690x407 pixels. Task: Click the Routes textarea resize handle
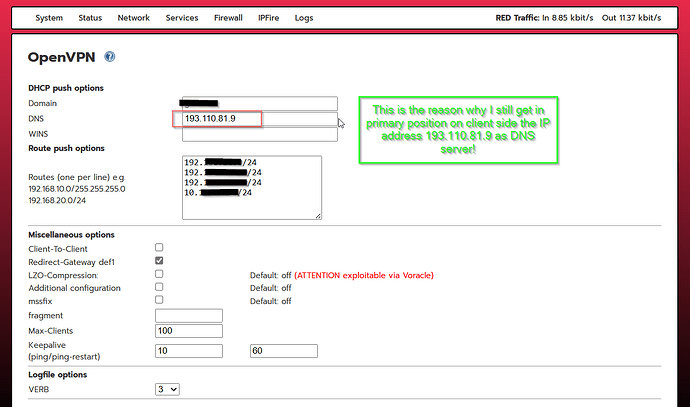coord(318,216)
